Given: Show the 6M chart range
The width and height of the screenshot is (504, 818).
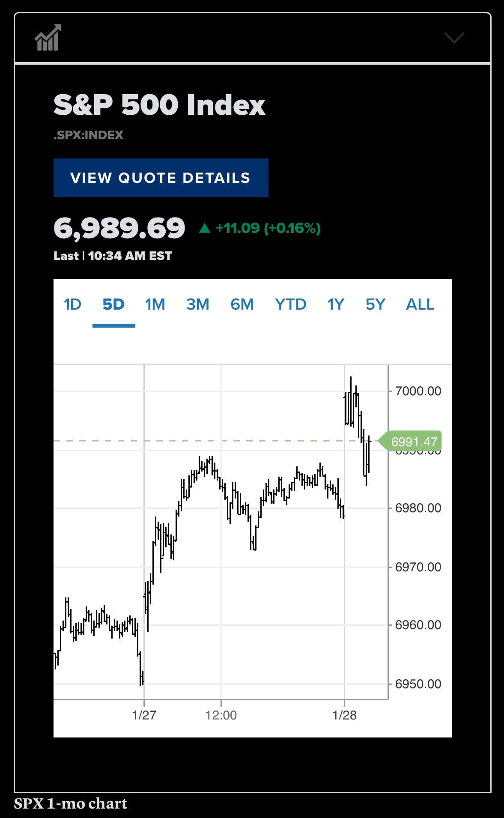Looking at the screenshot, I should (x=242, y=305).
